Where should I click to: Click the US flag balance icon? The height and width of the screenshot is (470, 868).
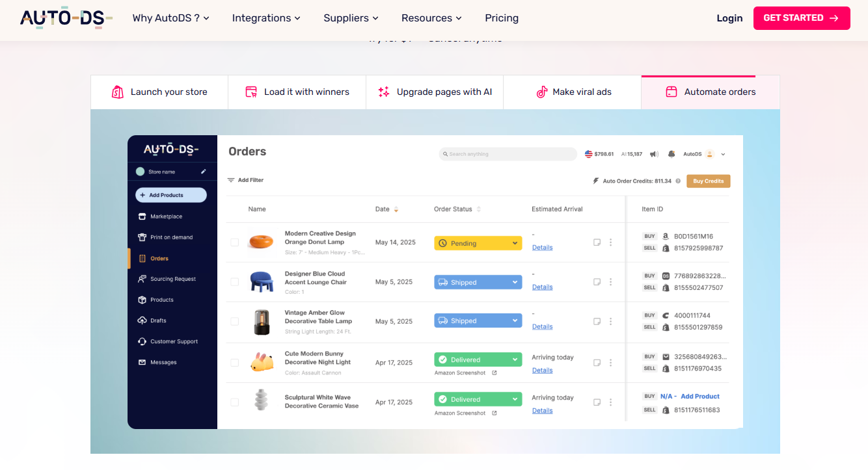[x=589, y=154]
